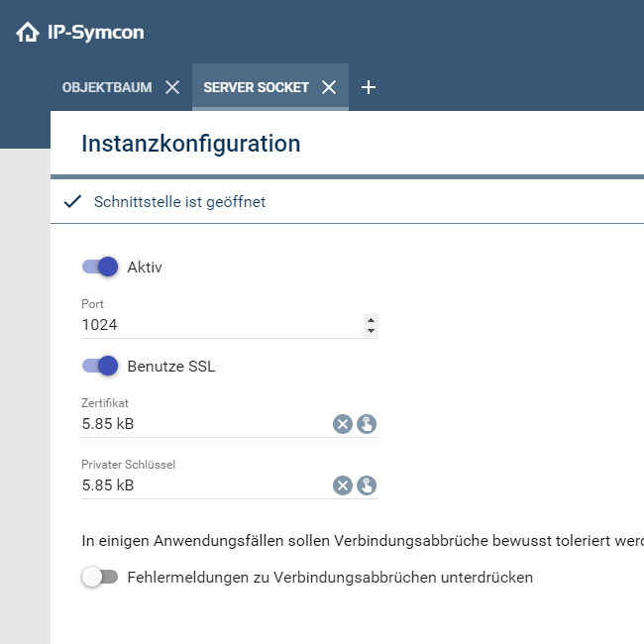Click the checkmark status icon

(x=71, y=202)
